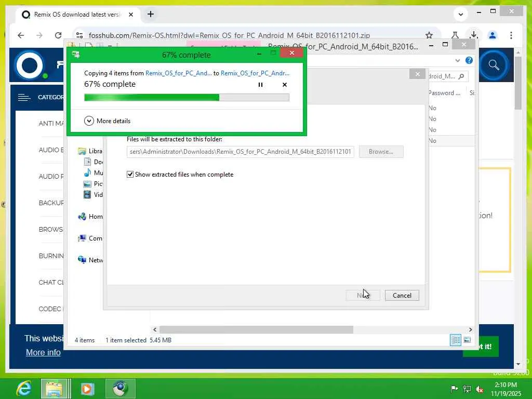Open the More info cookie link
This screenshot has width=532, height=399.
pos(43,353)
